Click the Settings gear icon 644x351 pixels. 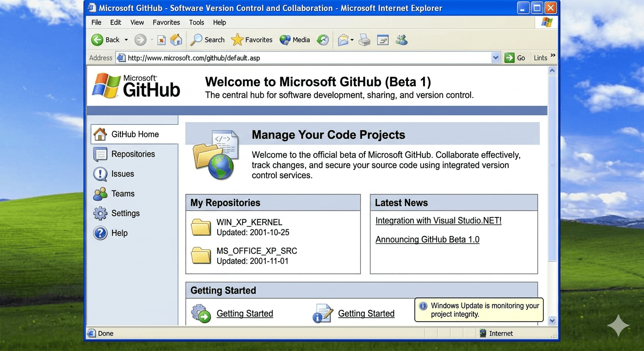point(100,213)
